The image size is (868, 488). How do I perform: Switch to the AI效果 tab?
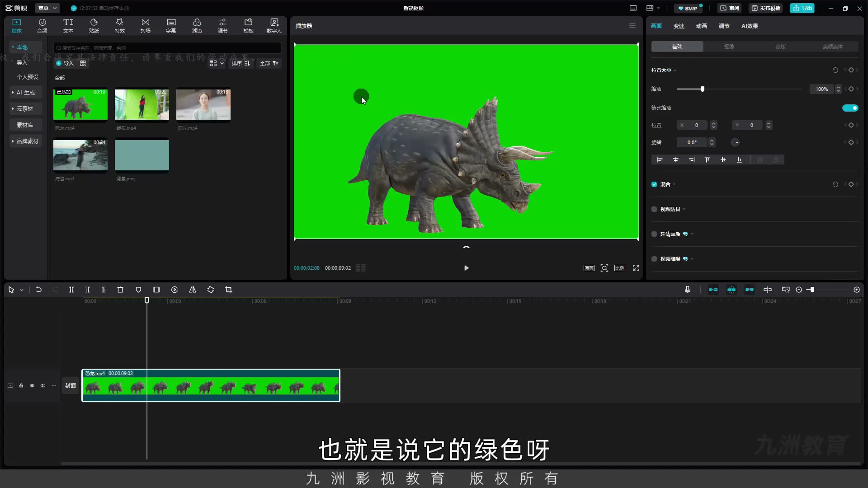click(750, 26)
